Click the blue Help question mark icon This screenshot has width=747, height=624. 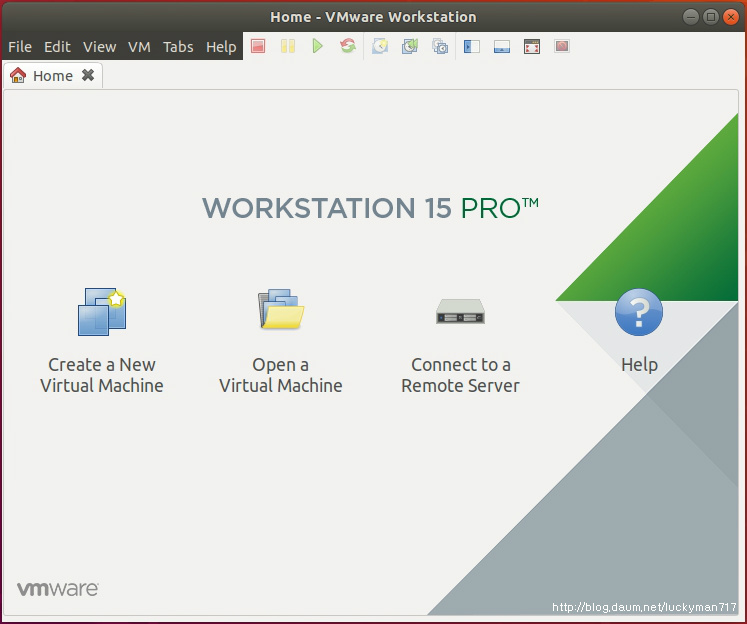point(639,312)
